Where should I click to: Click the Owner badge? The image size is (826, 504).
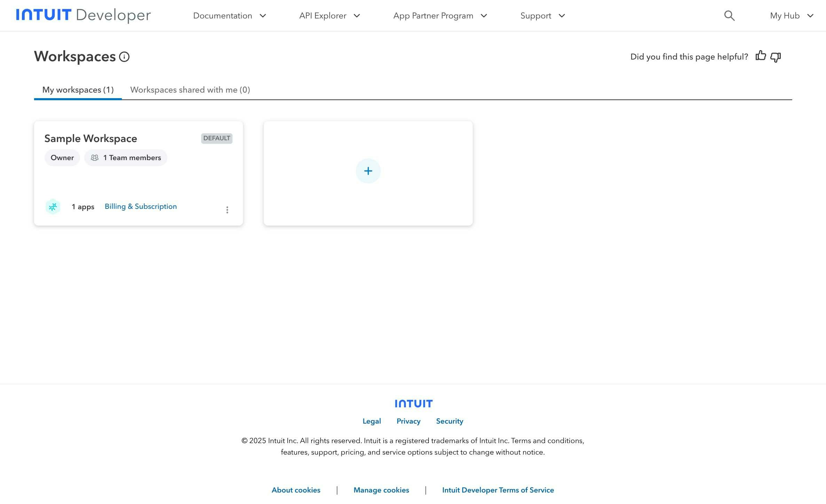tap(62, 158)
